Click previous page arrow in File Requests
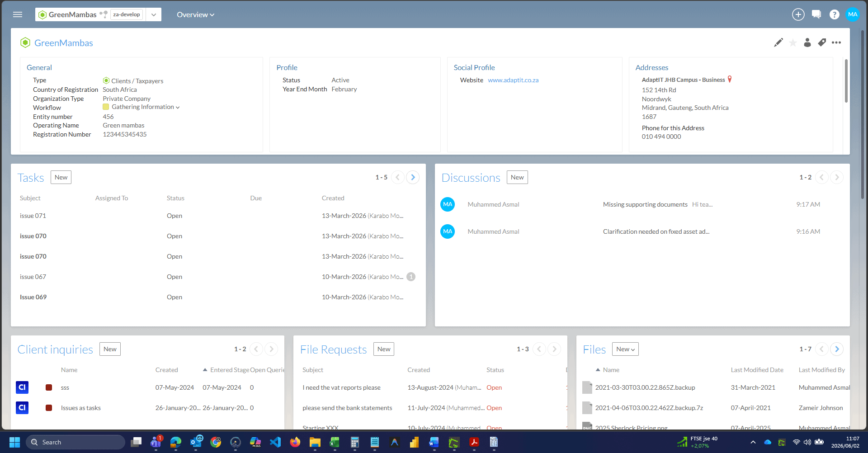Viewport: 868px width, 453px height. pos(539,349)
